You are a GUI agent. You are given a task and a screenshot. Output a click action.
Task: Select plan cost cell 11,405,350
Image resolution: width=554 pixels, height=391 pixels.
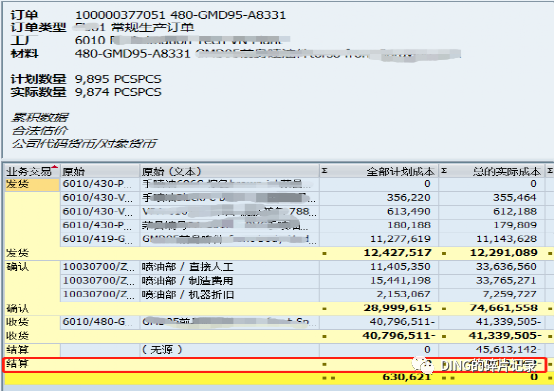(400, 267)
